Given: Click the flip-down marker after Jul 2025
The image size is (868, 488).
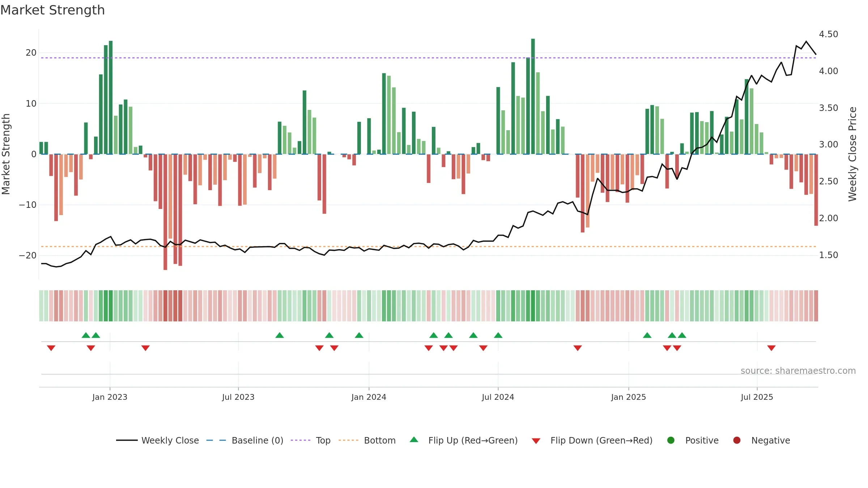Looking at the screenshot, I should 771,348.
